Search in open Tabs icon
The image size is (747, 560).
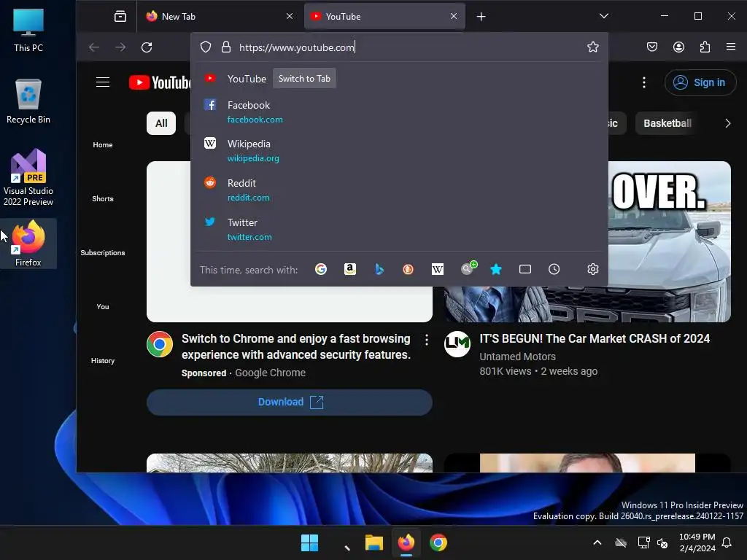525,270
